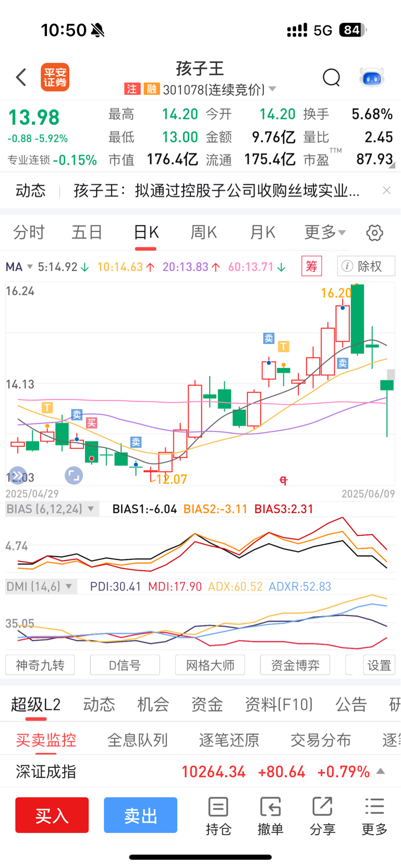This screenshot has width=401, height=868.
Task: Tap the 撤单 cancel order icon
Action: coord(270,816)
